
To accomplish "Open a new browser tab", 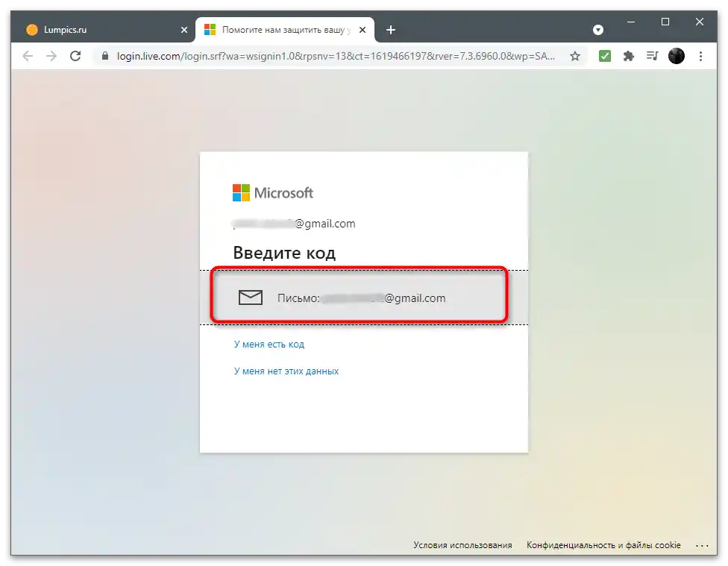I will (x=391, y=30).
